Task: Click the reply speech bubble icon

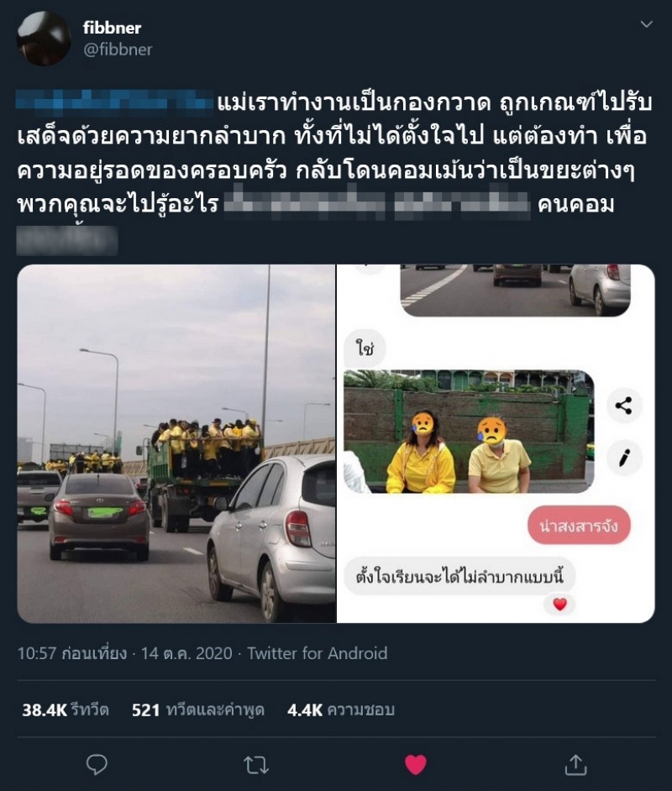Action: [x=97, y=765]
